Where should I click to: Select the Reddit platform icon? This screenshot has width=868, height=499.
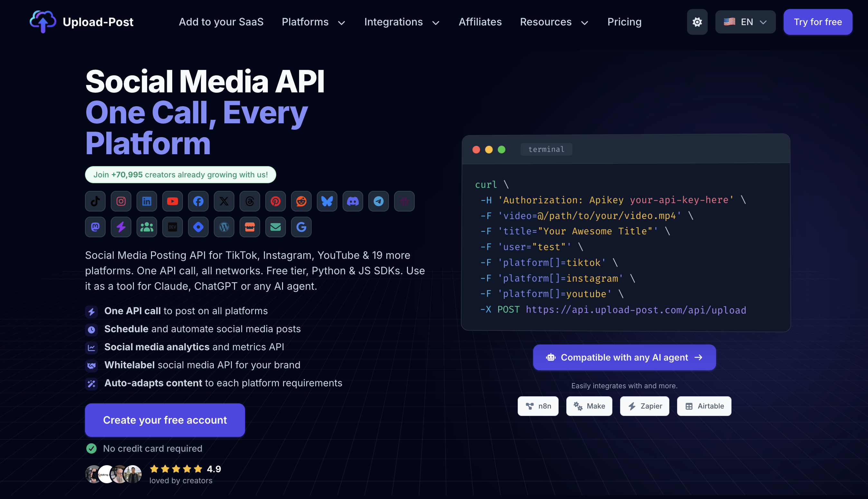tap(301, 201)
